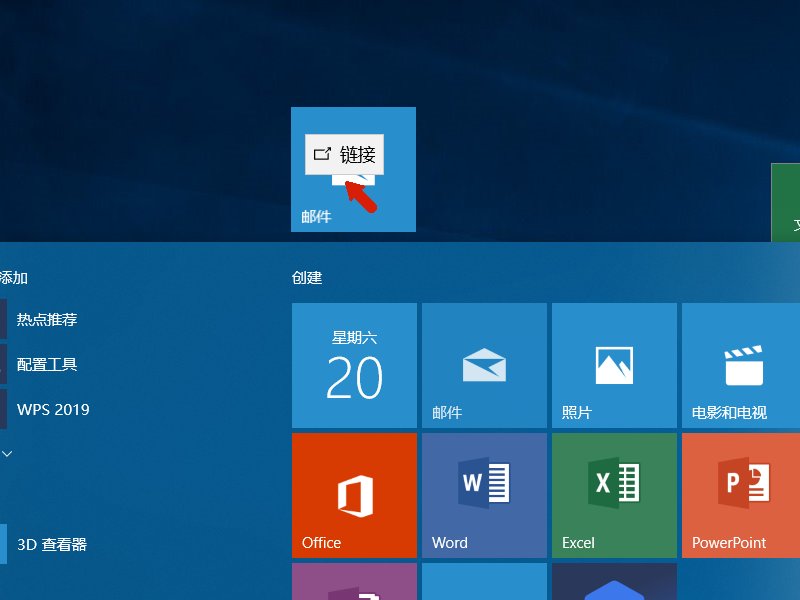Screen dimensions: 800x600
Task: Open the 邮件 mail tile under 创建
Action: [484, 365]
